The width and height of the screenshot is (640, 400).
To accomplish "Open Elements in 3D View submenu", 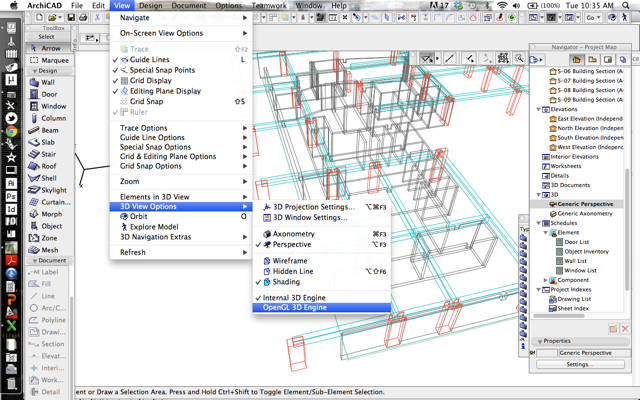I will [181, 197].
